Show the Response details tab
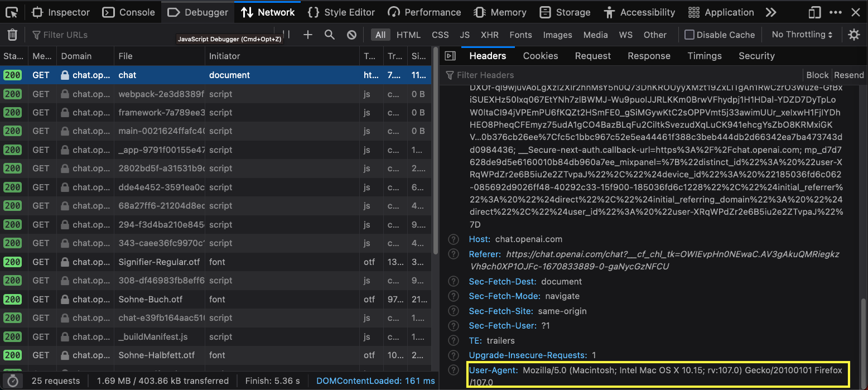This screenshot has width=868, height=390. click(x=649, y=56)
